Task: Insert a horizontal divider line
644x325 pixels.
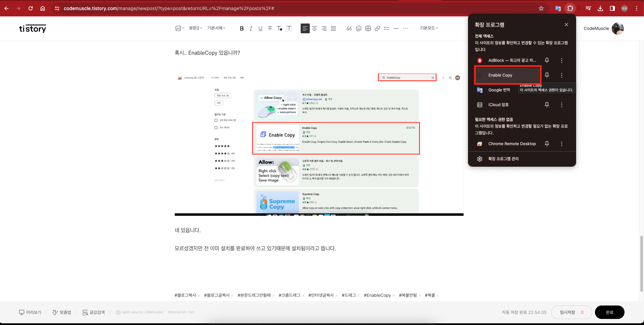Action: click(x=396, y=29)
